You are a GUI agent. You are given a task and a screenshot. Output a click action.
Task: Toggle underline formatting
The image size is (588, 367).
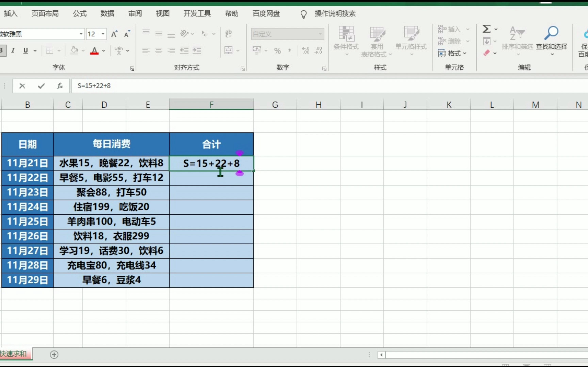click(x=25, y=50)
